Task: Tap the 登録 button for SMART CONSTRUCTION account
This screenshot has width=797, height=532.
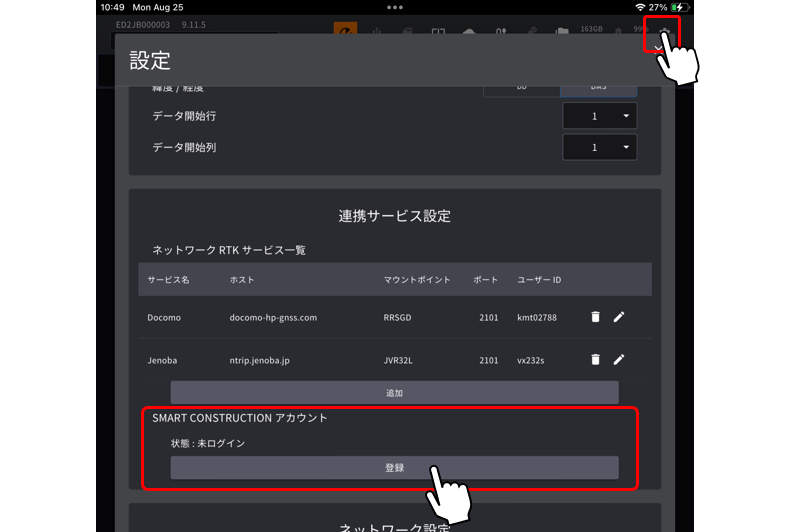Action: coord(394,467)
